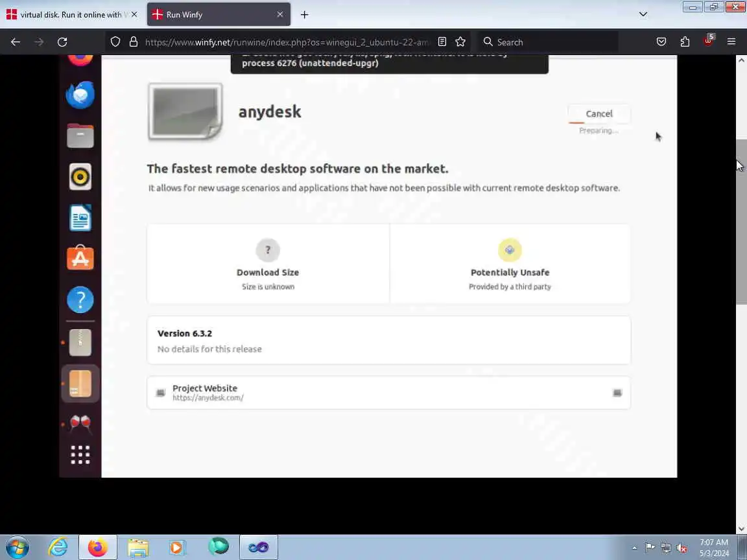This screenshot has width=747, height=560.
Task: Launch Rhythmbox music player from the dock
Action: (80, 177)
